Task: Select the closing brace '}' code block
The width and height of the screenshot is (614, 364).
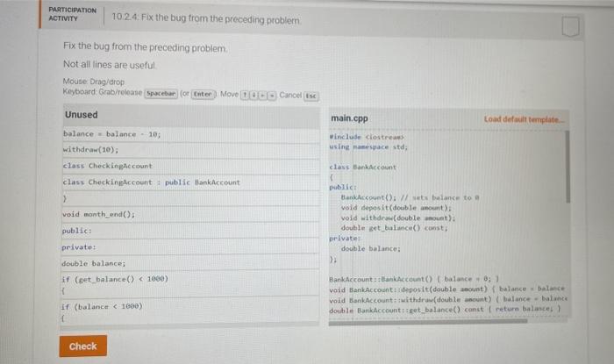Action: click(x=190, y=199)
